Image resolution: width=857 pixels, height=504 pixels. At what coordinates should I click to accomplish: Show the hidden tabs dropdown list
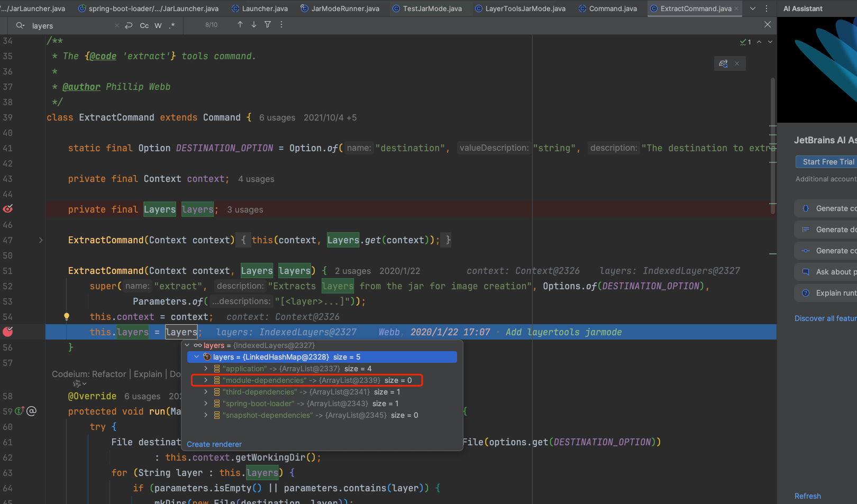coord(753,8)
